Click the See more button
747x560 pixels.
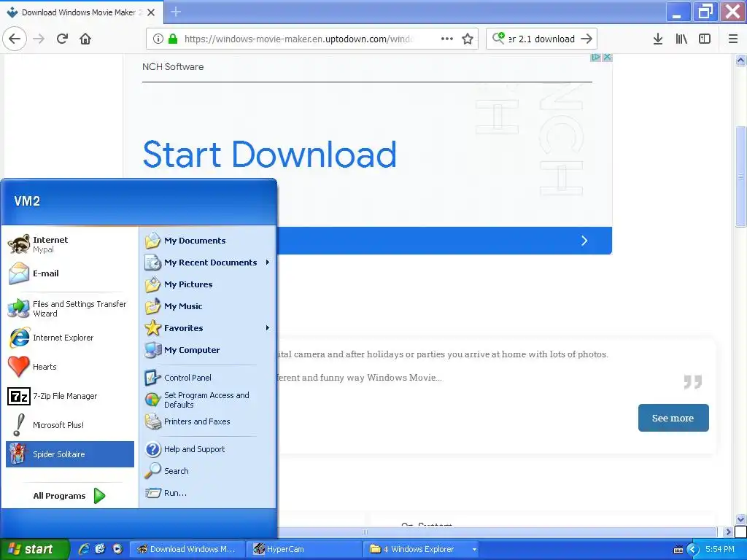[673, 418]
